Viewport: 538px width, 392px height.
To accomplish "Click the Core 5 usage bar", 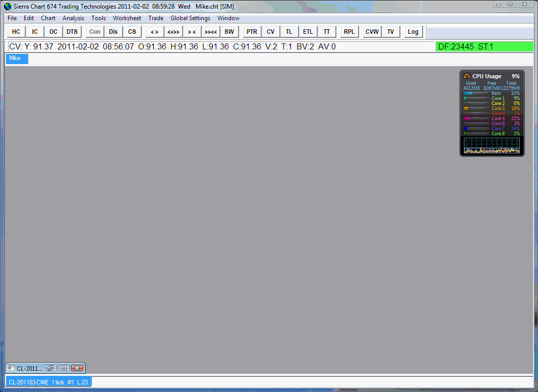I will (x=476, y=119).
